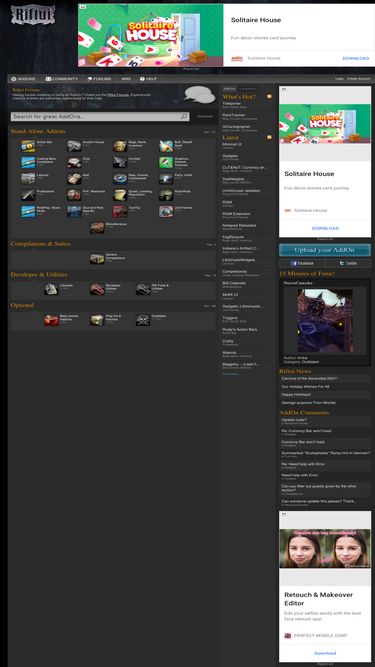Open the ToolTip category icon

[120, 211]
